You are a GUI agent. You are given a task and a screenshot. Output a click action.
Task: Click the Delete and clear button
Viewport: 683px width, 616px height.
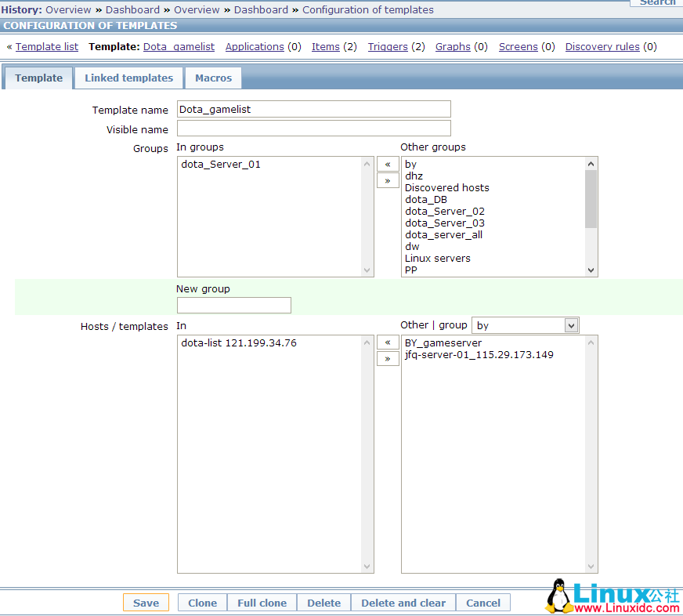(x=403, y=603)
